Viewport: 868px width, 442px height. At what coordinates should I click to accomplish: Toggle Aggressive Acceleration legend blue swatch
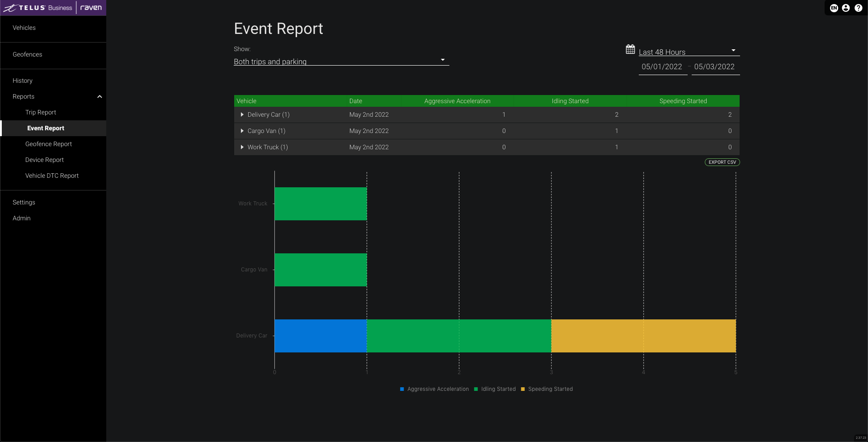click(x=402, y=389)
